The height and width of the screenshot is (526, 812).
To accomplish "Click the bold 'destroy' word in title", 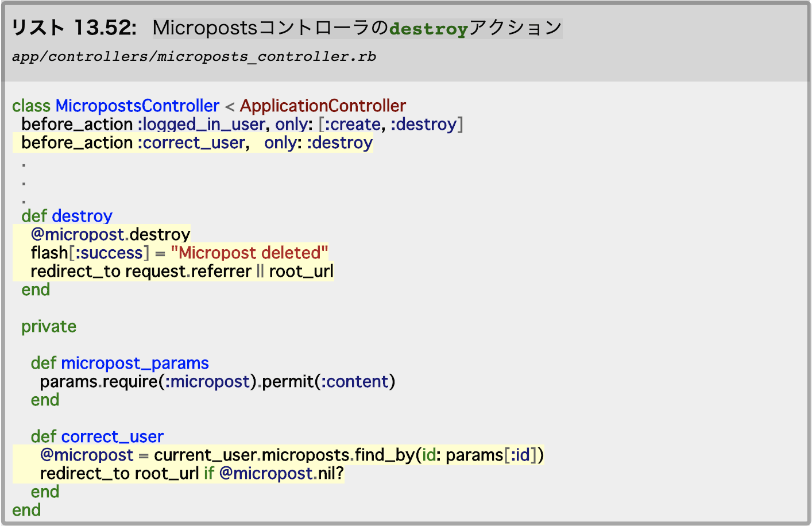I will (428, 29).
